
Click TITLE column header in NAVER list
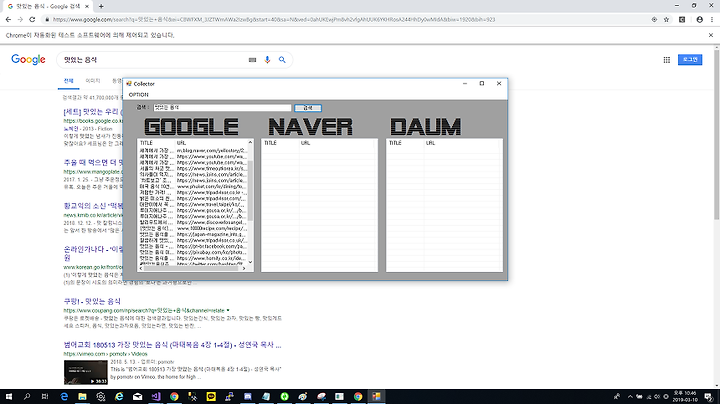(x=280, y=143)
